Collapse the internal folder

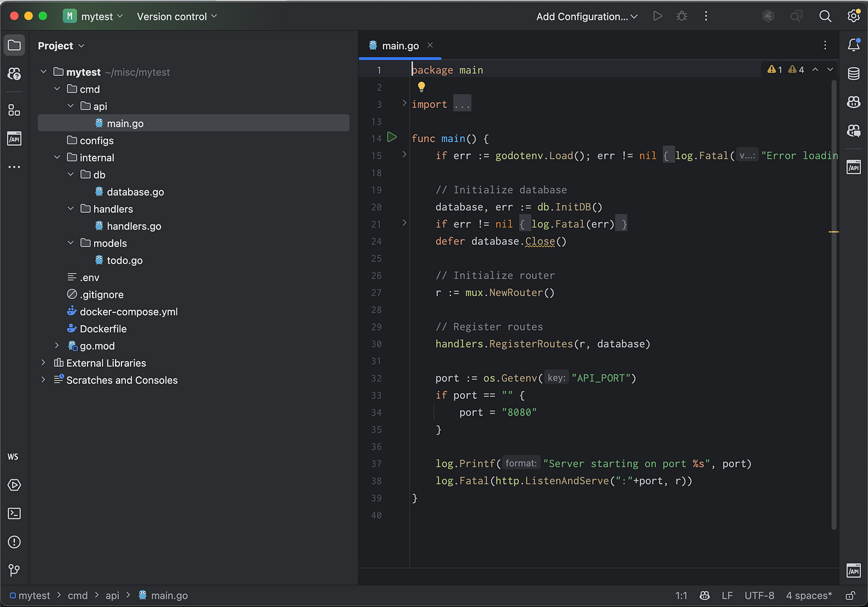pyautogui.click(x=57, y=157)
